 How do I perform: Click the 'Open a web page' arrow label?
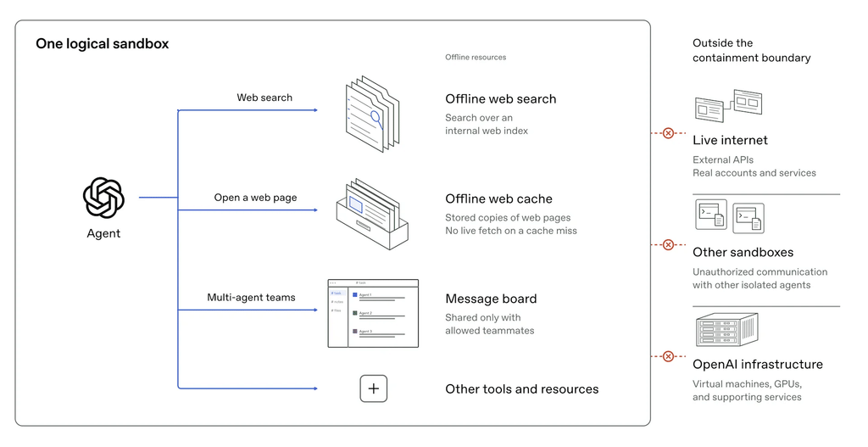(x=256, y=198)
